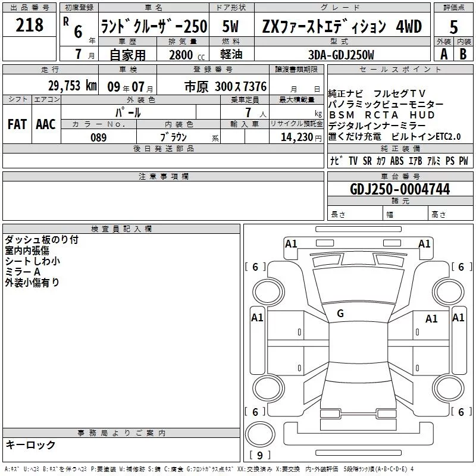The height and width of the screenshot is (476, 476).
Task: Click inspector note シートしわ小
Action: [x=33, y=261]
